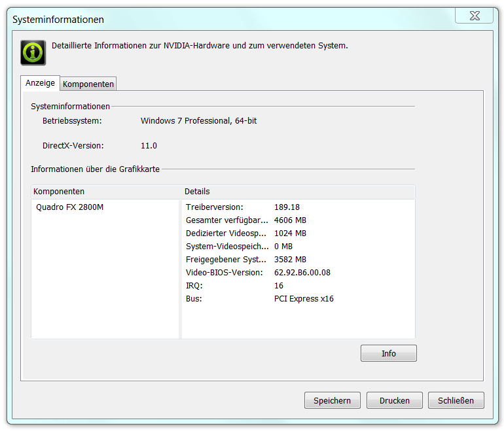Click the Drucken button
504x431 pixels.
395,400
